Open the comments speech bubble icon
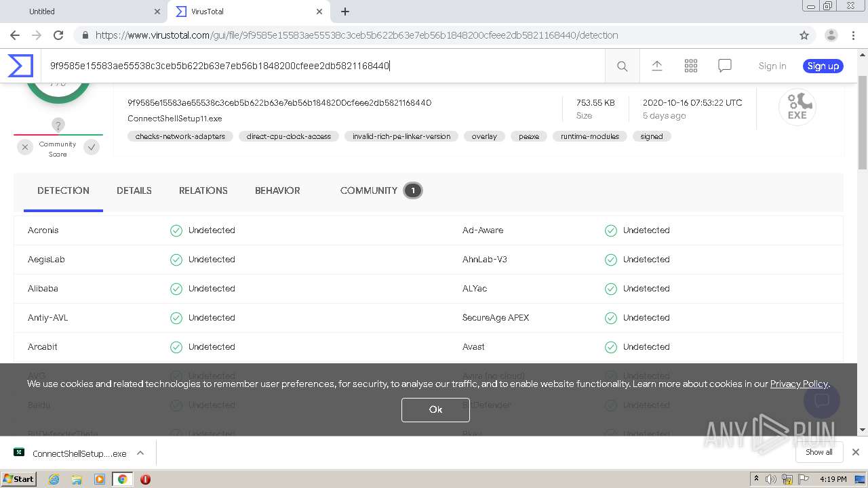The image size is (868, 488). [x=724, y=66]
